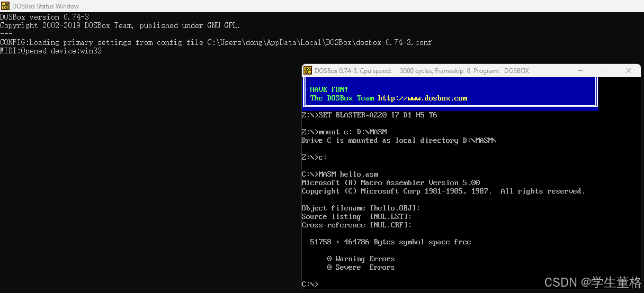Viewport: 644px width, 293px height.
Task: Close the DOSBox 0.74-3 emulator window
Action: click(629, 70)
